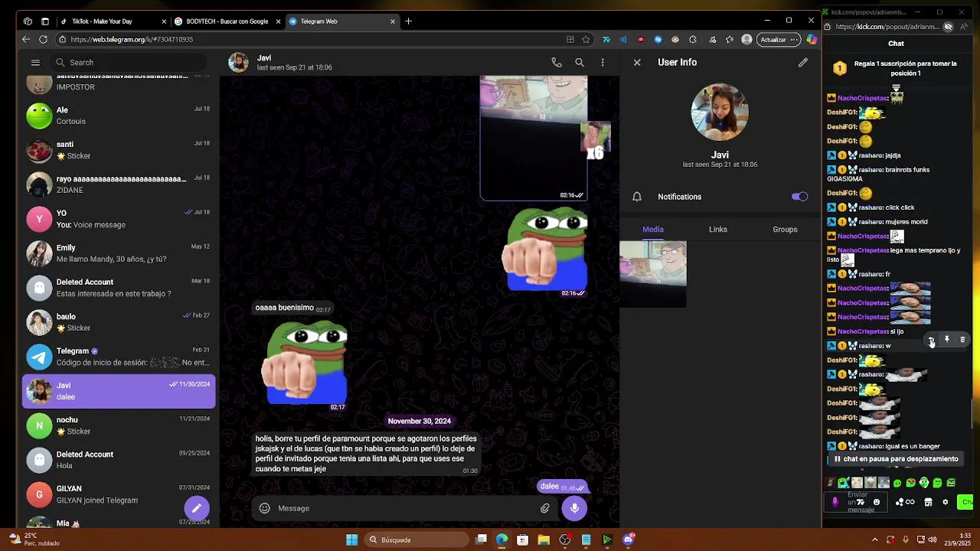This screenshot has height=551, width=980.
Task: Open chat options three-dot menu
Action: [x=603, y=63]
